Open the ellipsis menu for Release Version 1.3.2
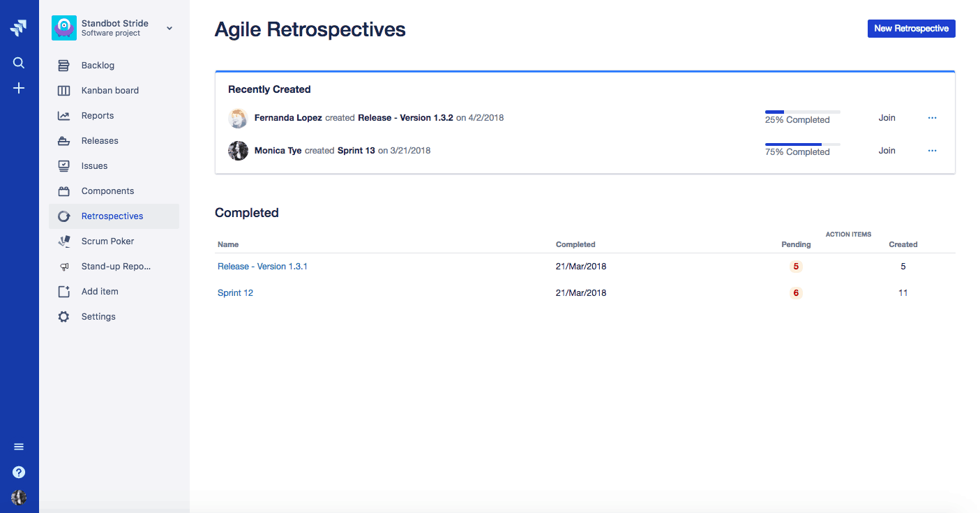The width and height of the screenshot is (980, 513). 933,117
